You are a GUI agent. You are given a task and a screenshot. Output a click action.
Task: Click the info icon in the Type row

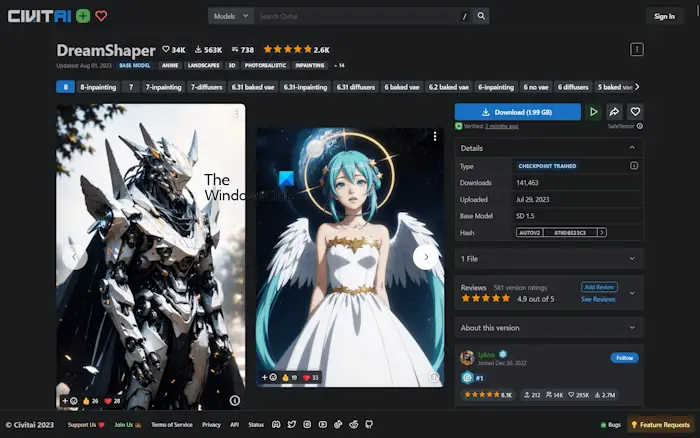point(633,166)
